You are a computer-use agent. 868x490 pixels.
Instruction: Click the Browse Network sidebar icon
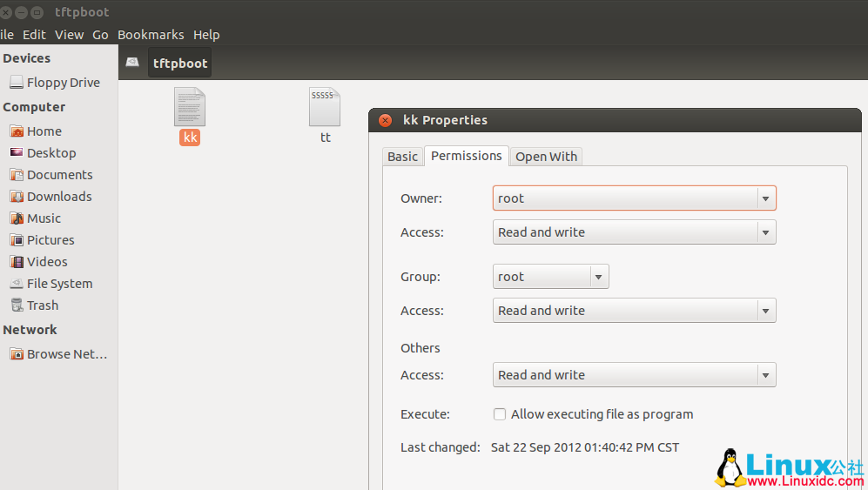coord(17,354)
